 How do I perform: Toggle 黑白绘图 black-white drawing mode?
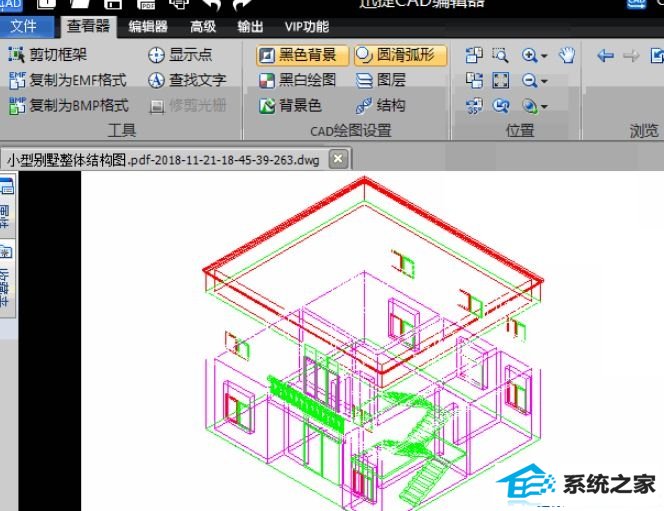click(x=297, y=80)
